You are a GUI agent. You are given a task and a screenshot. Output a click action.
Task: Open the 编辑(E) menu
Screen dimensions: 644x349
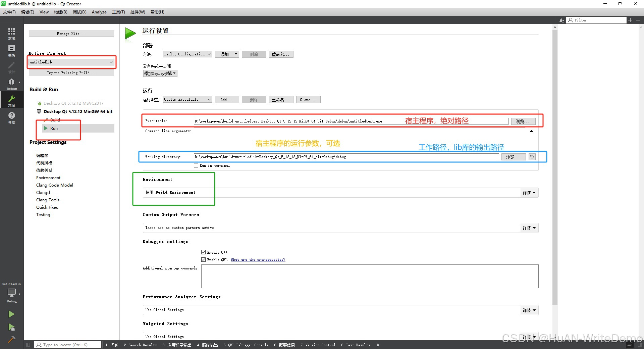click(x=28, y=12)
